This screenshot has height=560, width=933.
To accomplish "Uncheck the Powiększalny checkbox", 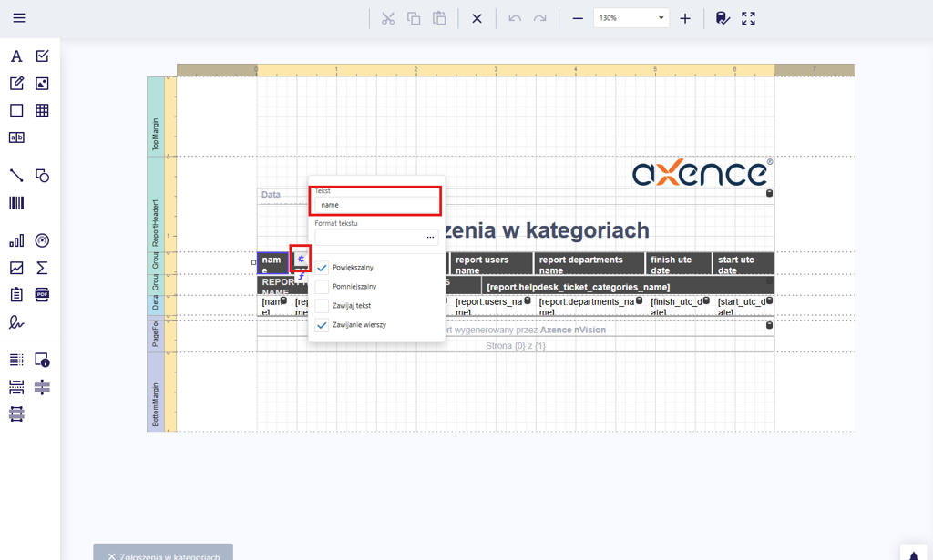I will point(323,268).
